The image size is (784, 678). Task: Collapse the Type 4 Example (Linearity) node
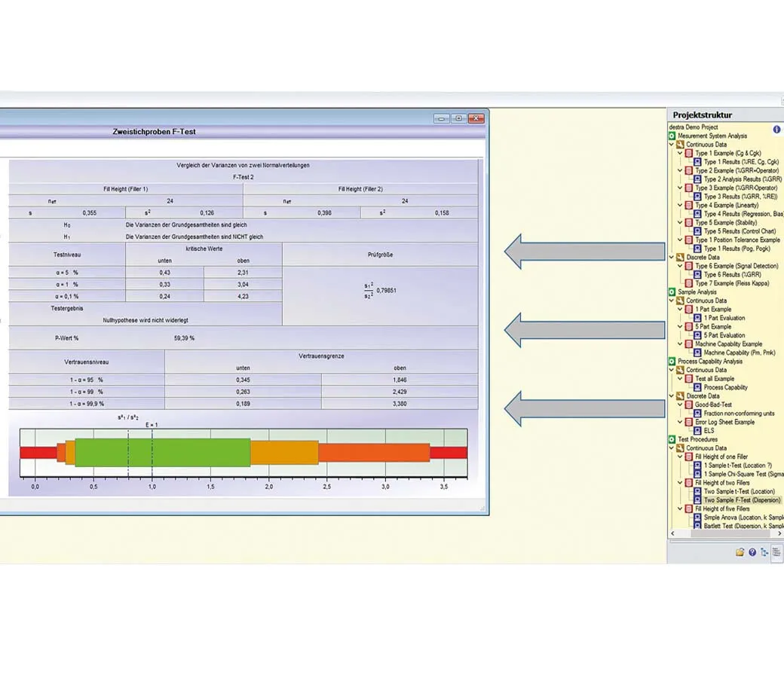[x=680, y=205]
